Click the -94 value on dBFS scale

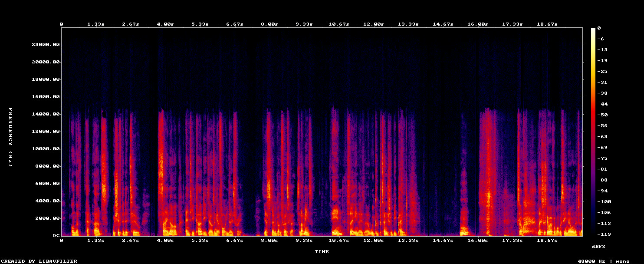pos(602,191)
